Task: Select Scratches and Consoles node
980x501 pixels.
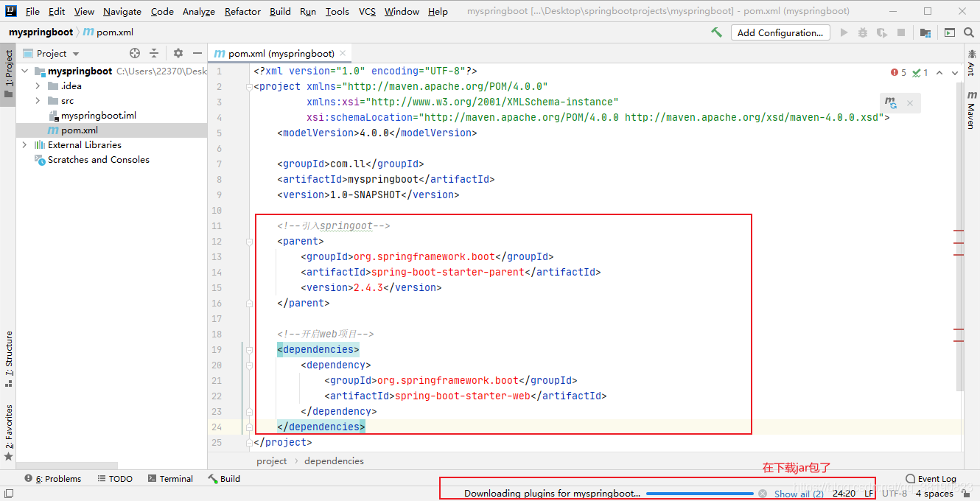Action: (x=98, y=160)
